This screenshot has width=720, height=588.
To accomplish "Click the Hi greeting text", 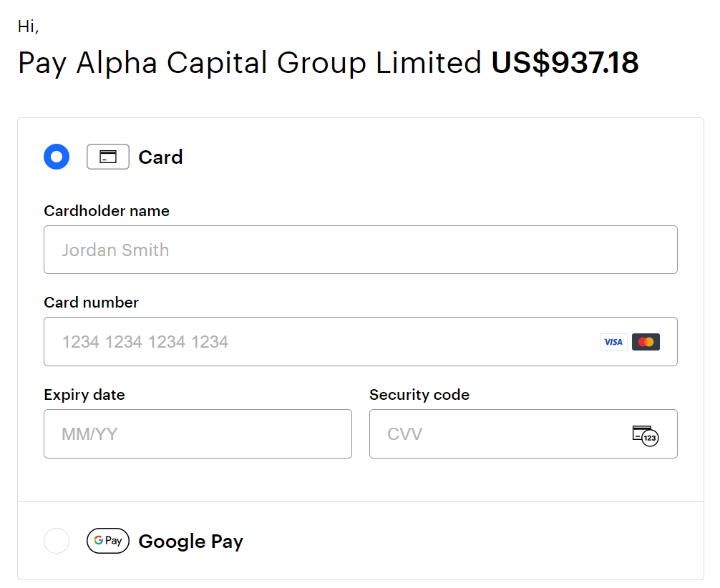I will pyautogui.click(x=28, y=26).
